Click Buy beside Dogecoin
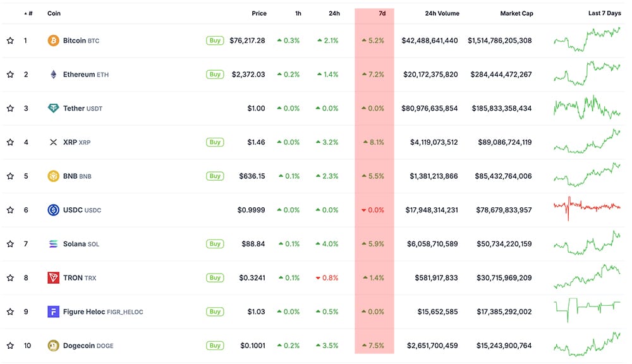 coord(215,345)
